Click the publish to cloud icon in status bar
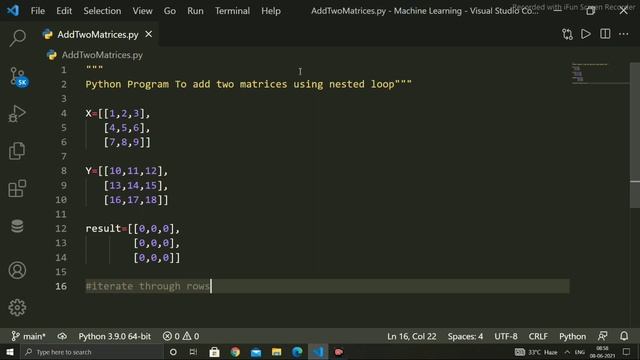The width and height of the screenshot is (640, 360). 62,336
